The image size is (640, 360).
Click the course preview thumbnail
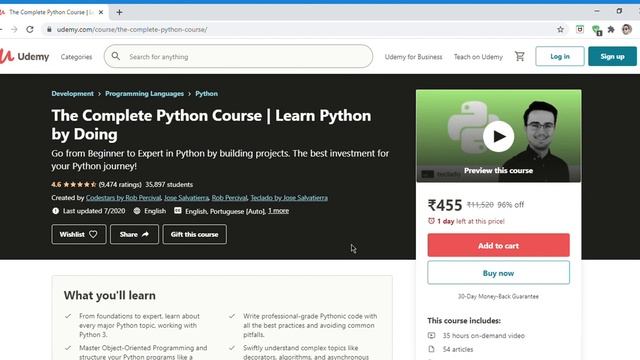498,136
